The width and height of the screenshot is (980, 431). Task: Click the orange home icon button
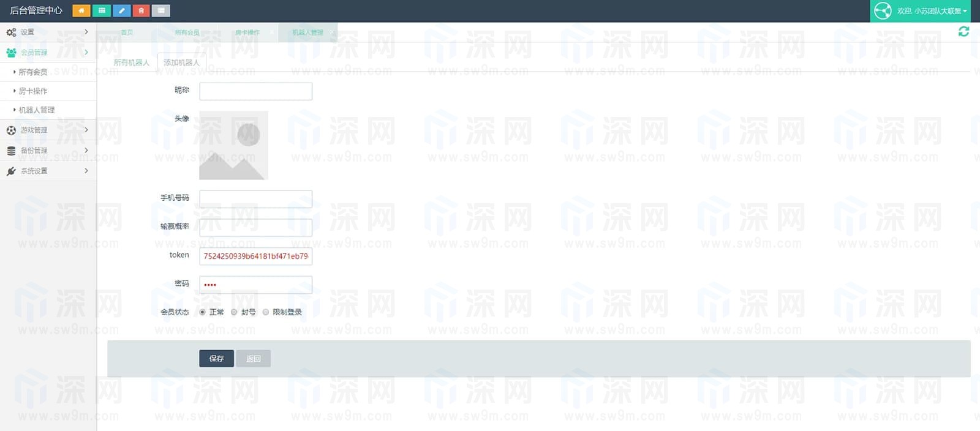pyautogui.click(x=81, y=10)
